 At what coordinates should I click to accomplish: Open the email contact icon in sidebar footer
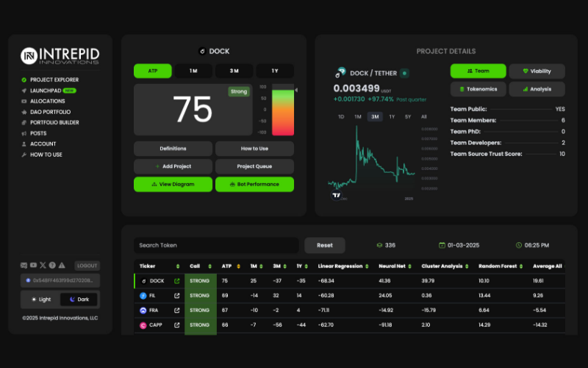(x=24, y=266)
